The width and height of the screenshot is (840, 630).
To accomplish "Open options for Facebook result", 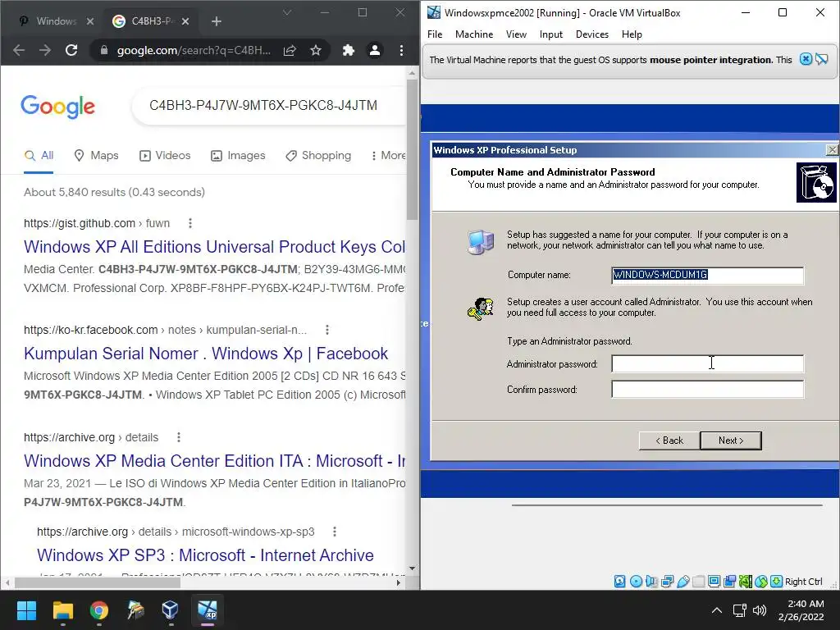I will (x=327, y=330).
